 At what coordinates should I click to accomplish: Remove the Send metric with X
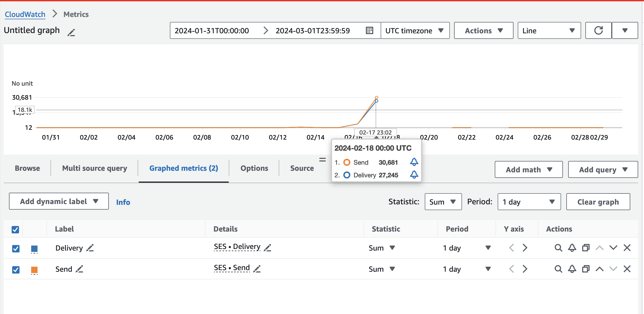pyautogui.click(x=627, y=269)
